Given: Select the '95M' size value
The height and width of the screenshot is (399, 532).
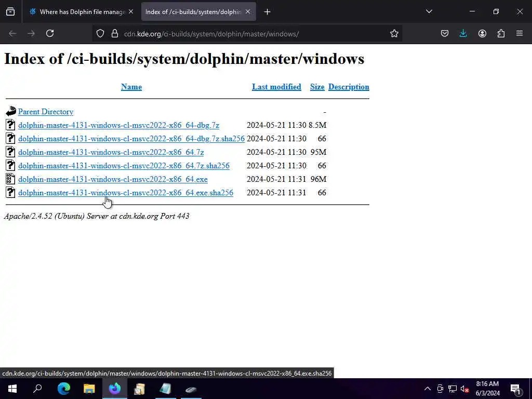Looking at the screenshot, I should point(318,152).
